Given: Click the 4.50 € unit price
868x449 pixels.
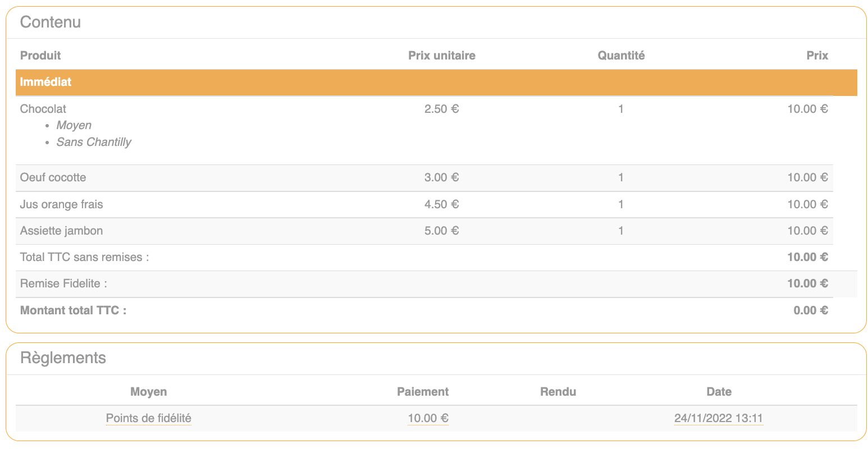Looking at the screenshot, I should tap(441, 204).
